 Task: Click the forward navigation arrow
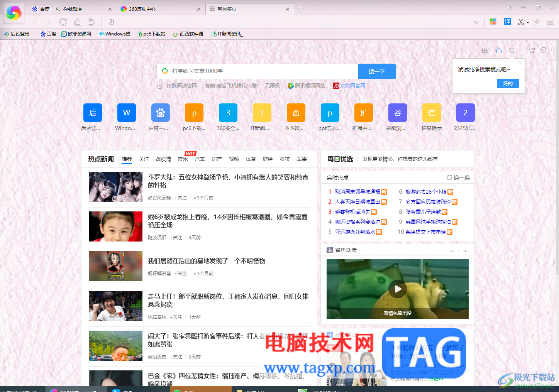(49, 22)
